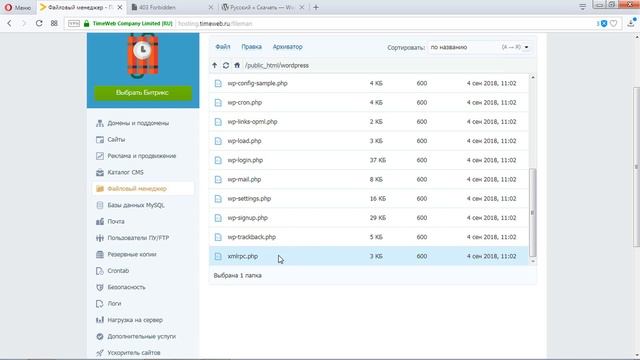640x360 pixels.
Task: Add page to bookmarks heart icon
Action: click(613, 23)
